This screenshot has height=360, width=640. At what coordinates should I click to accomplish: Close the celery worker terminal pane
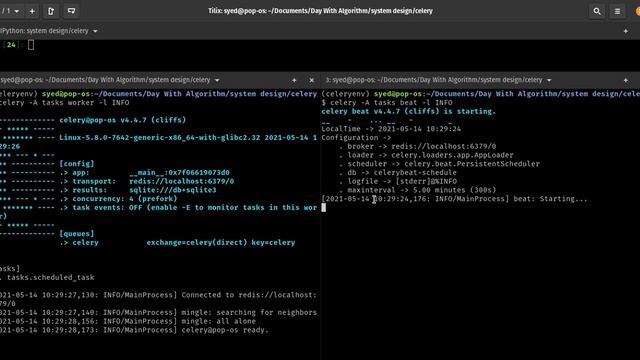[x=311, y=80]
